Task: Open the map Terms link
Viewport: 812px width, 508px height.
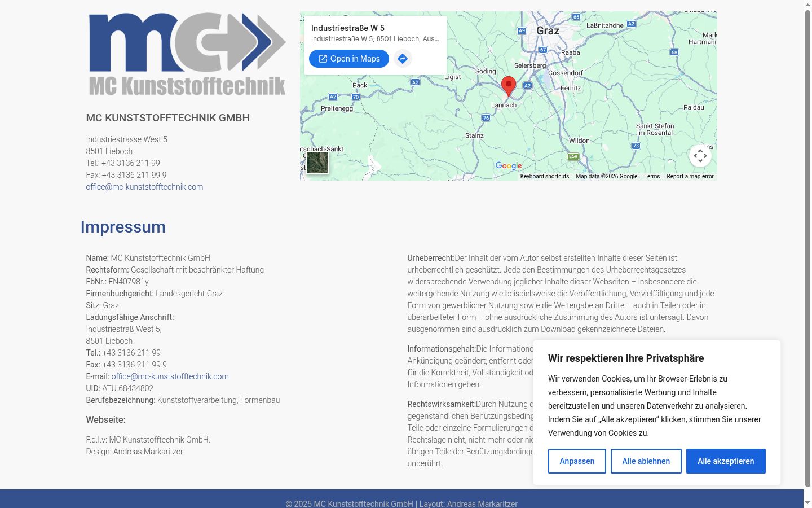Action: 652,176
